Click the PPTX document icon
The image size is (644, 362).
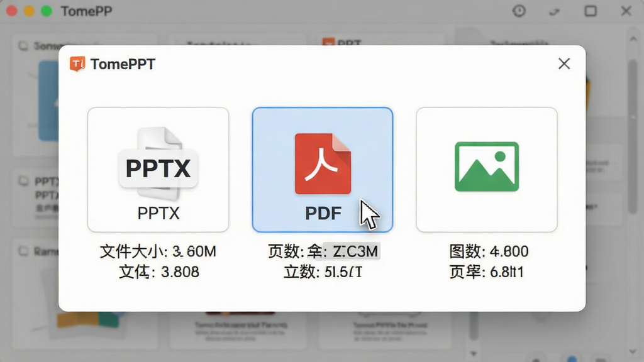point(158,163)
